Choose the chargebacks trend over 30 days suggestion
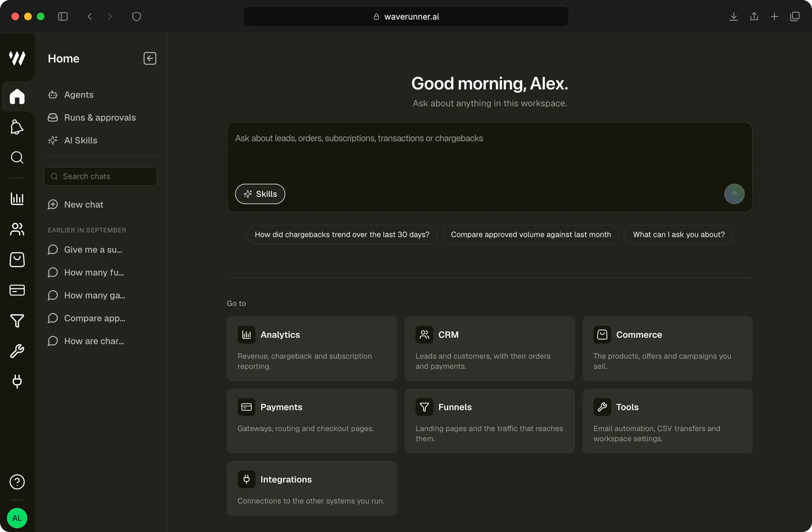This screenshot has width=812, height=532. [342, 234]
